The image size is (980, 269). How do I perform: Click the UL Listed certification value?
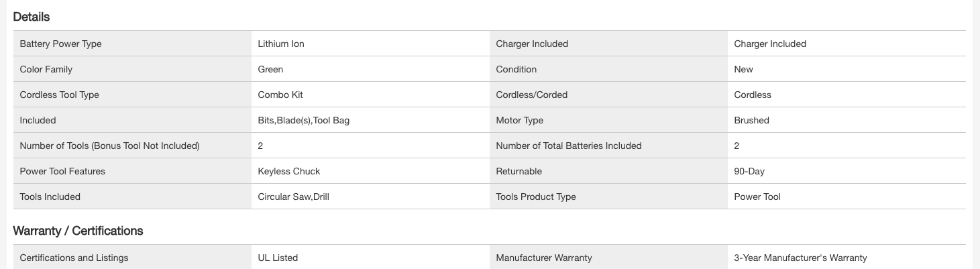click(x=278, y=258)
